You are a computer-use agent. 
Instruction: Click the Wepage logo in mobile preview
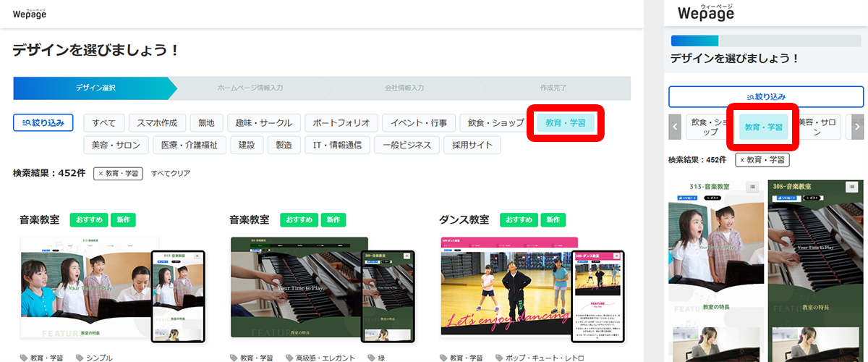click(705, 13)
